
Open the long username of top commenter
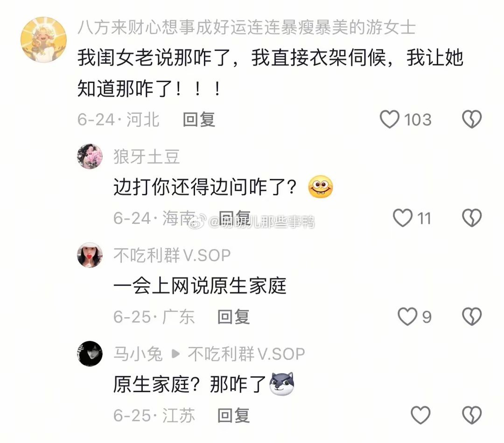click(x=247, y=27)
